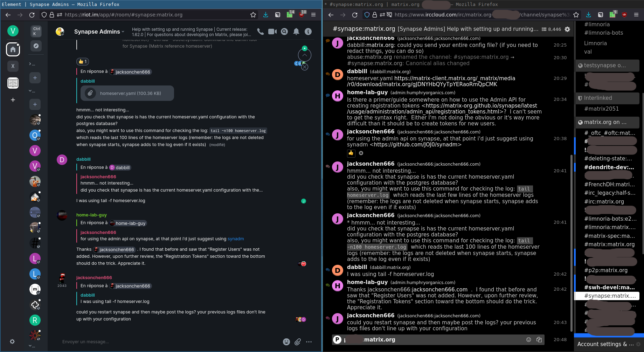The image size is (644, 352).
Task: Collapse the second room list section
Action: [x=32, y=91]
